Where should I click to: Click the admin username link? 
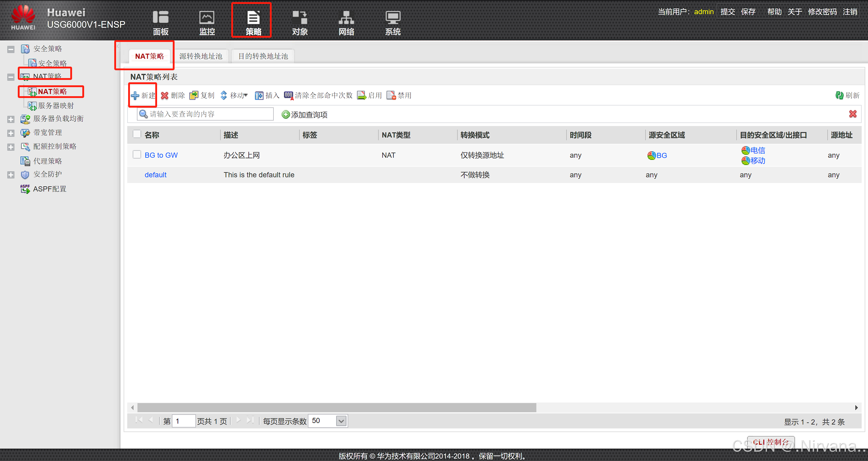pos(704,12)
